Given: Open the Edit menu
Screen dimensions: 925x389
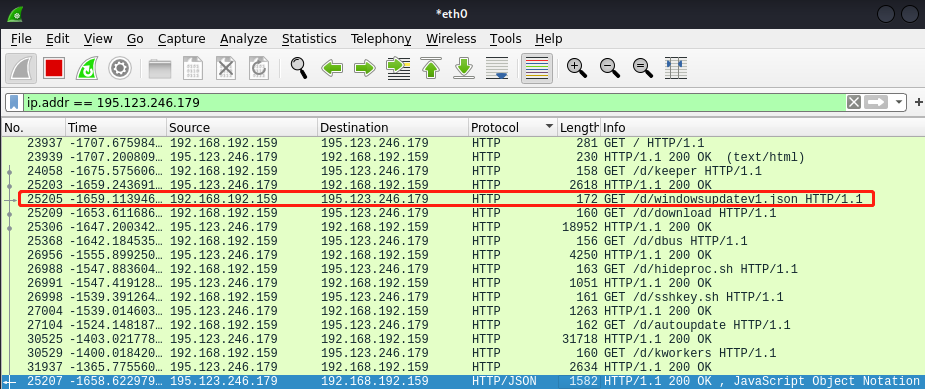Looking at the screenshot, I should (x=58, y=39).
